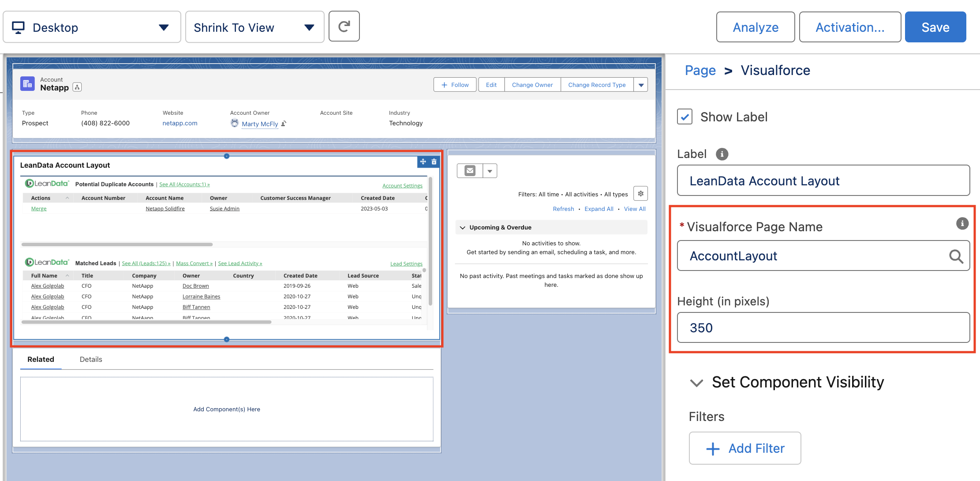Open the email activity dropdown arrow
980x481 pixels.
tap(490, 171)
